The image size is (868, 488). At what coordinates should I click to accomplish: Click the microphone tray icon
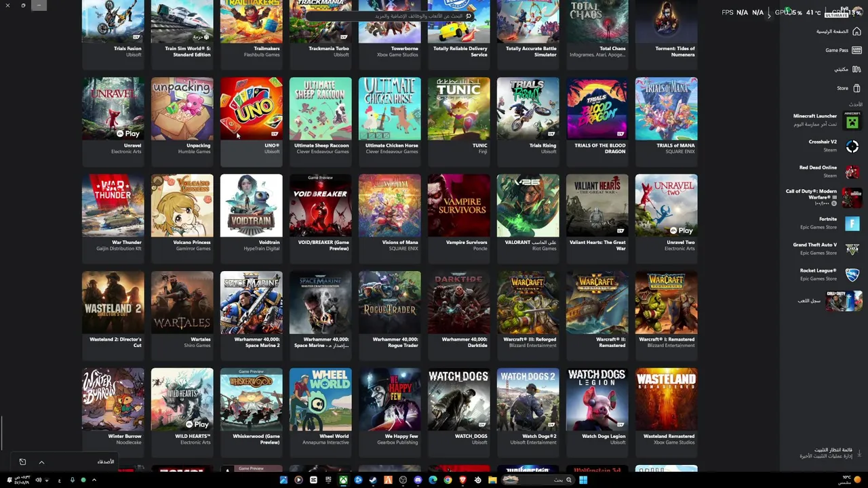coord(72,480)
